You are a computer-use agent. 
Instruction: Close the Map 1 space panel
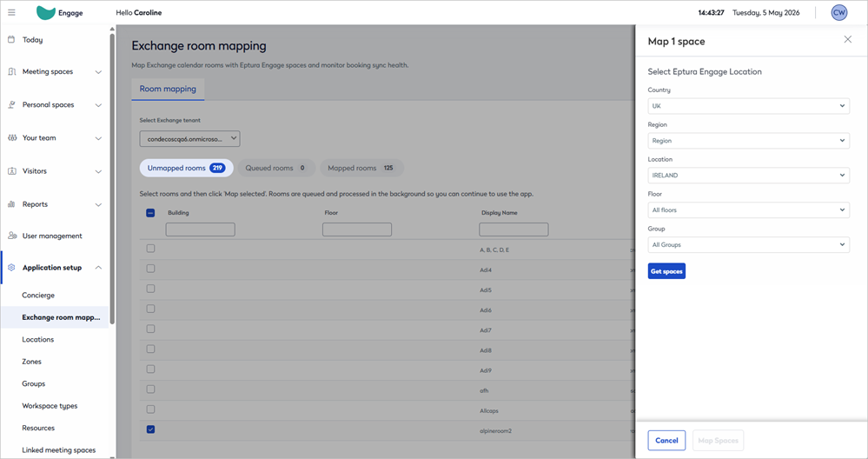click(847, 39)
